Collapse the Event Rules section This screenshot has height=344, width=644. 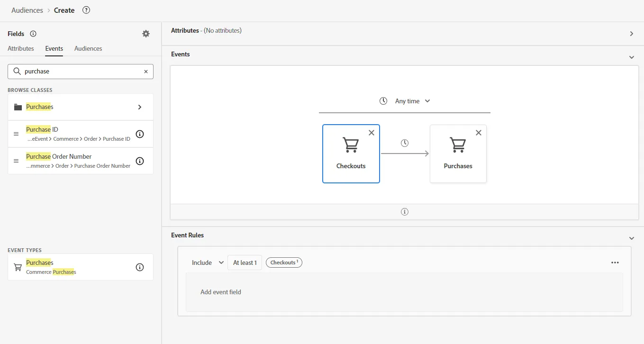632,238
